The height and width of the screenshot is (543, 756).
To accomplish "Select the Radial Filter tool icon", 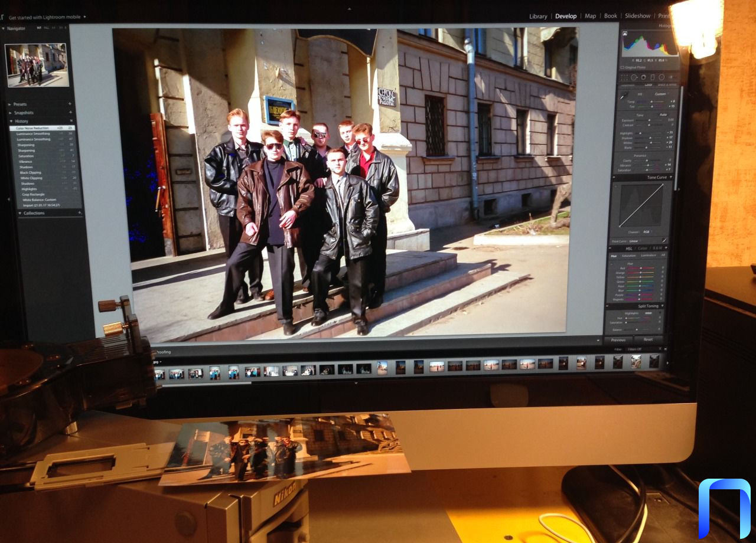I will (x=661, y=77).
